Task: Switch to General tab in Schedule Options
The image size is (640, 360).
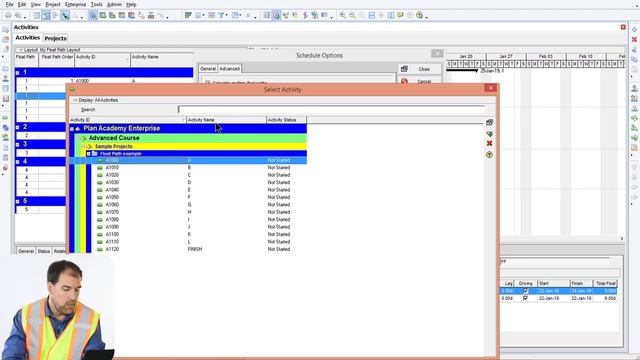Action: tap(208, 69)
